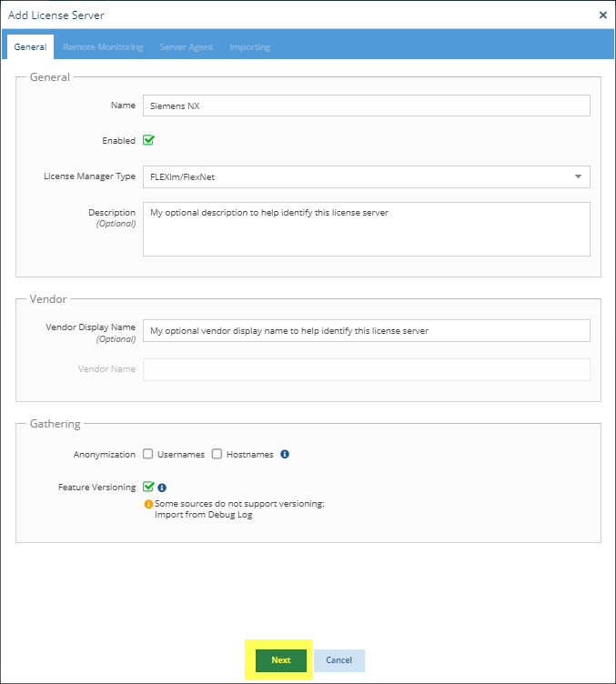Enable Hostnames anonymization checkbox
Image resolution: width=616 pixels, height=684 pixels.
(x=217, y=454)
